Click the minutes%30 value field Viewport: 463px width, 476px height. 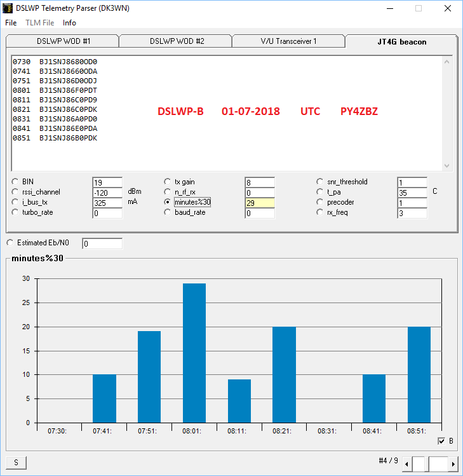click(x=260, y=203)
